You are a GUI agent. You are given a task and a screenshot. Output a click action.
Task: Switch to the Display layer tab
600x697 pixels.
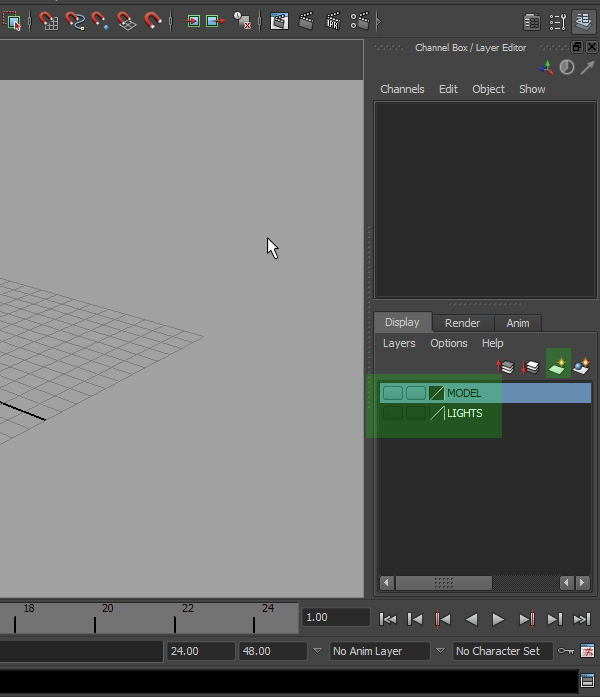tap(403, 322)
